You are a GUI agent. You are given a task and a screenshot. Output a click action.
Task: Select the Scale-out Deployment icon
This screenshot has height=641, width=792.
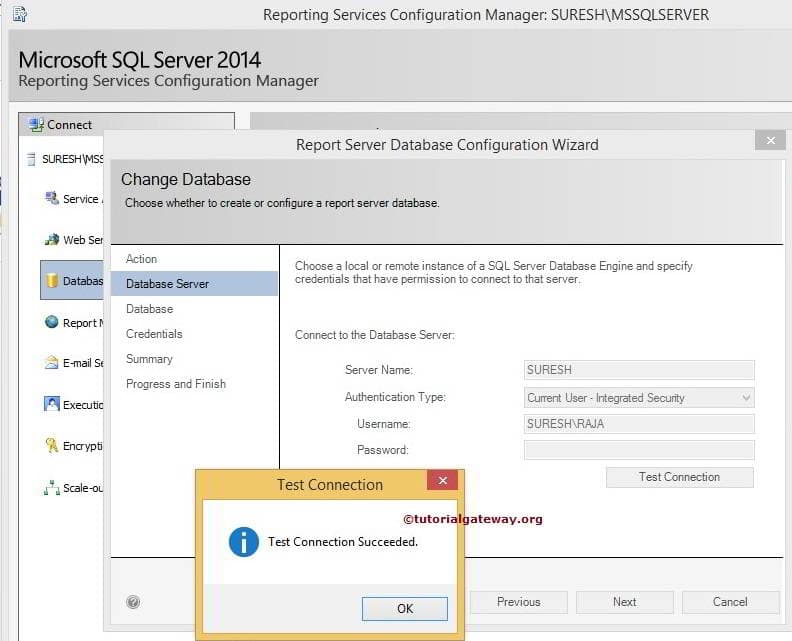53,488
